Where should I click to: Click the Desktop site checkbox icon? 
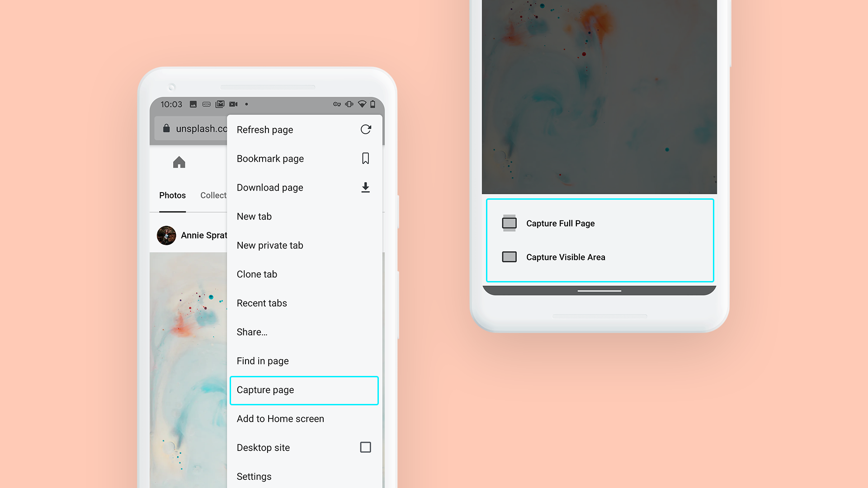point(365,447)
